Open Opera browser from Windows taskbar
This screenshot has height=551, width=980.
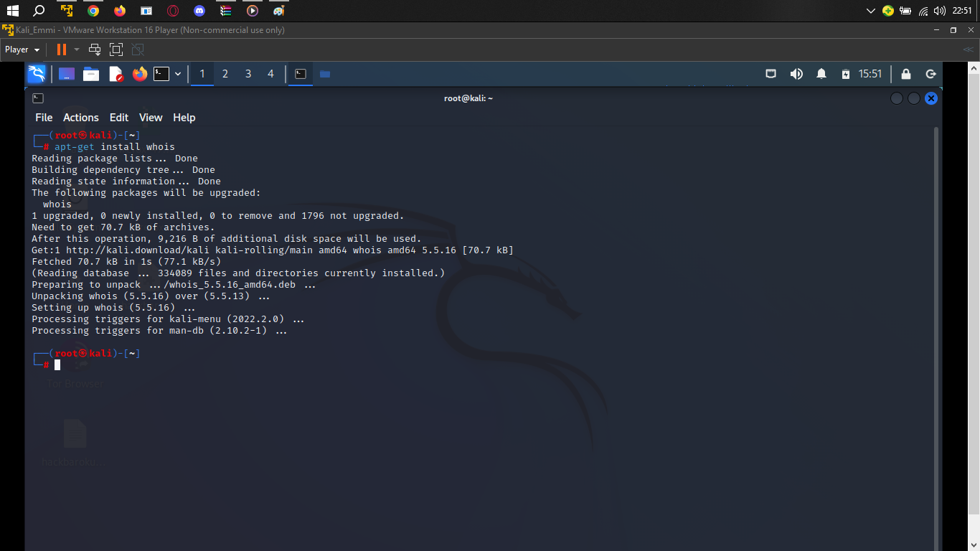coord(173,11)
